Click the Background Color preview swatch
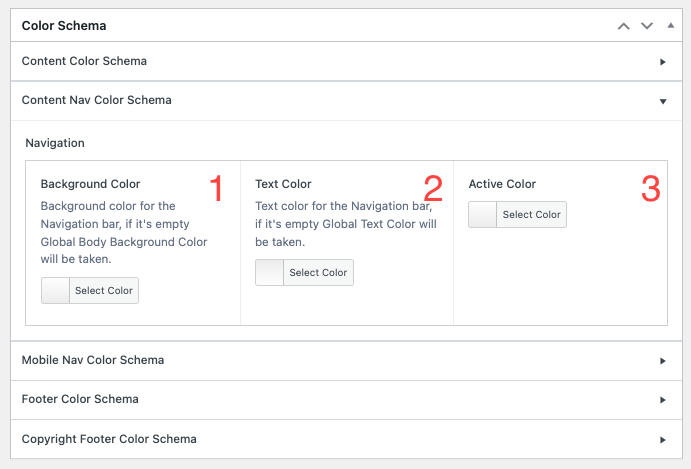Screen dimensions: 691x469 [x=56, y=291]
